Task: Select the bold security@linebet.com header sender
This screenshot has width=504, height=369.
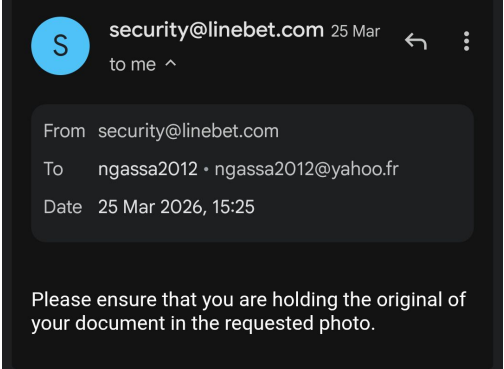Action: (217, 30)
